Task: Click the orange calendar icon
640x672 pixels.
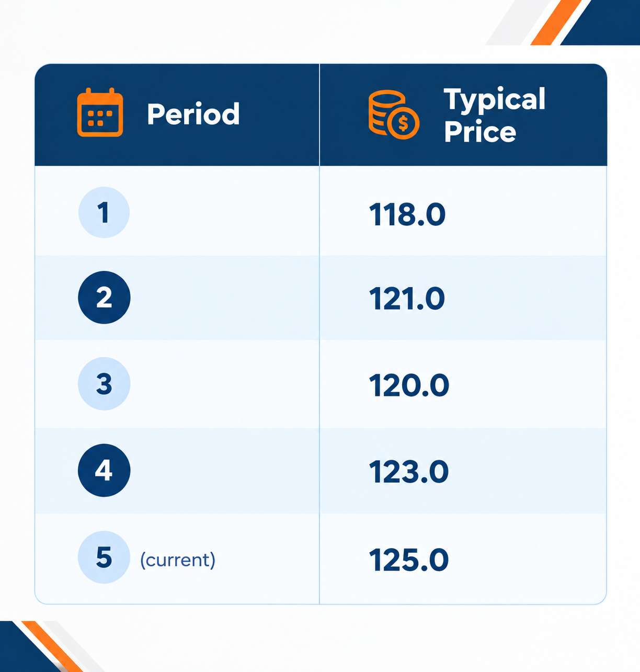Action: (x=100, y=112)
